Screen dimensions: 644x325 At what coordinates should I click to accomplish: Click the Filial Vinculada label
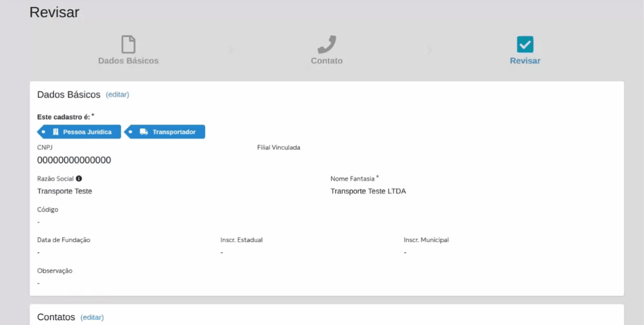pyautogui.click(x=278, y=148)
